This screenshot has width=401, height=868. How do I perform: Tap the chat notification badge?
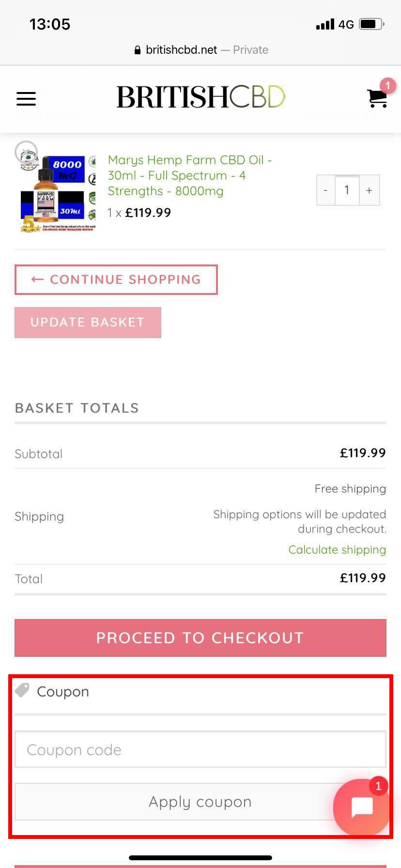coord(378,786)
